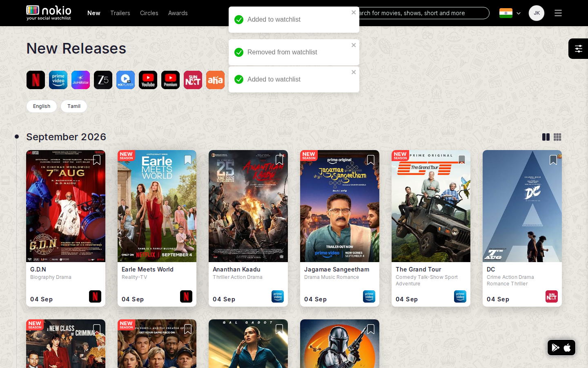Viewport: 588px width, 368px height.
Task: Click the New Releases page heading
Action: click(76, 49)
